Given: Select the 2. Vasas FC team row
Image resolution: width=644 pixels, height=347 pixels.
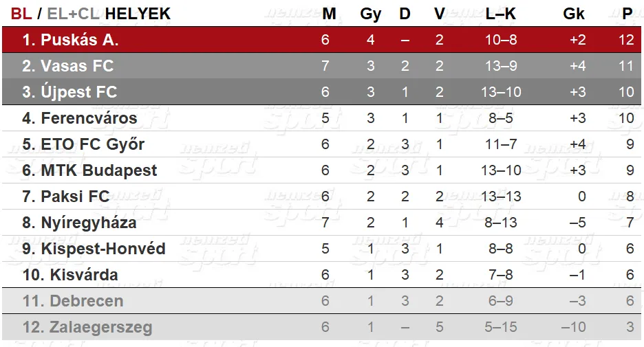Looking at the screenshot, I should tap(321, 66).
